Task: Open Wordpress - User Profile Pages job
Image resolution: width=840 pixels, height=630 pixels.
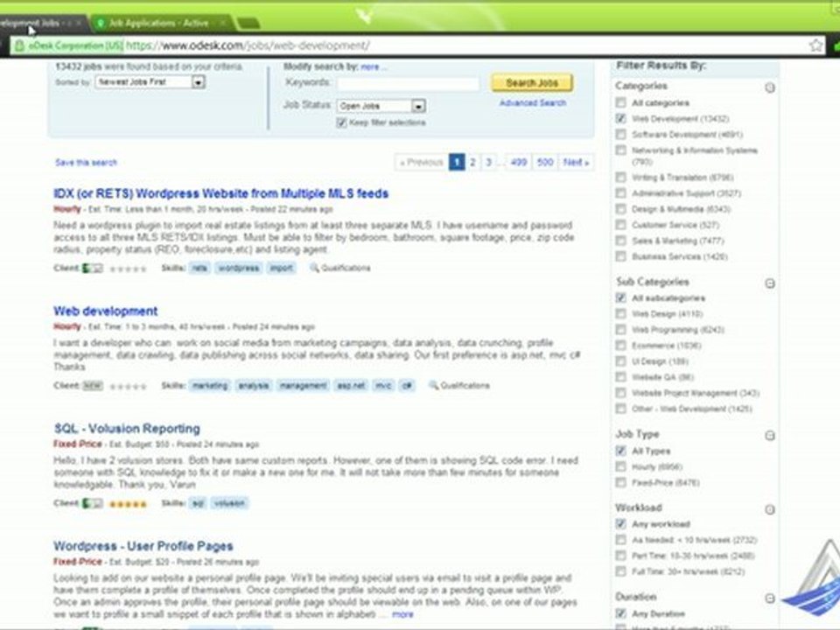Action: (x=143, y=546)
